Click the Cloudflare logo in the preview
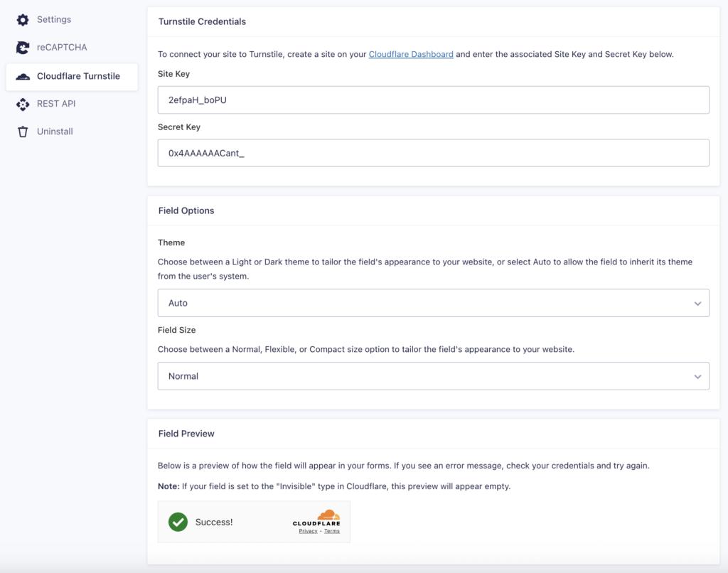 coord(315,518)
